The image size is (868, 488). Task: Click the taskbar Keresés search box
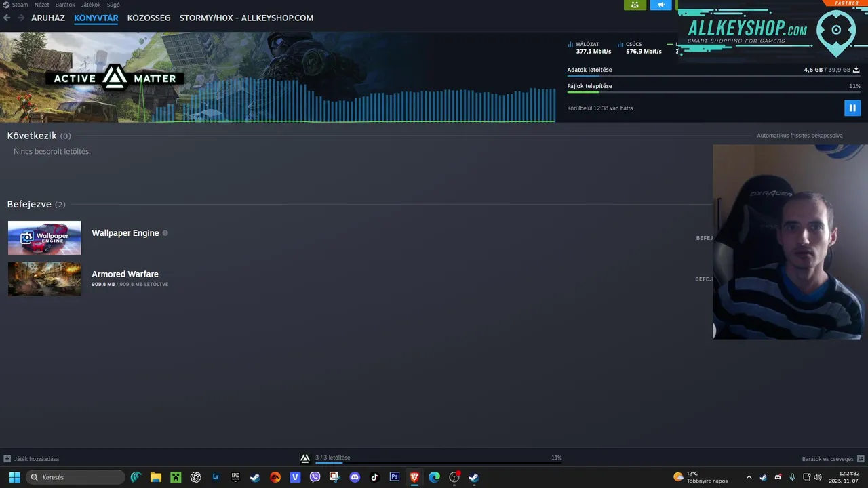click(x=75, y=477)
